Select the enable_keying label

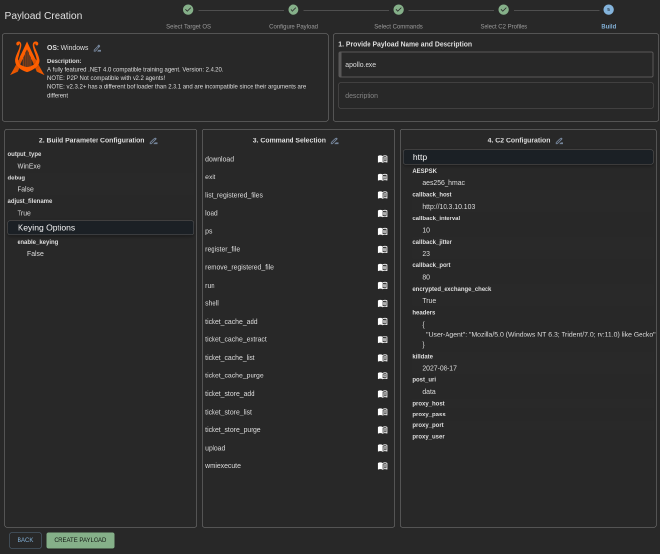tap(38, 242)
